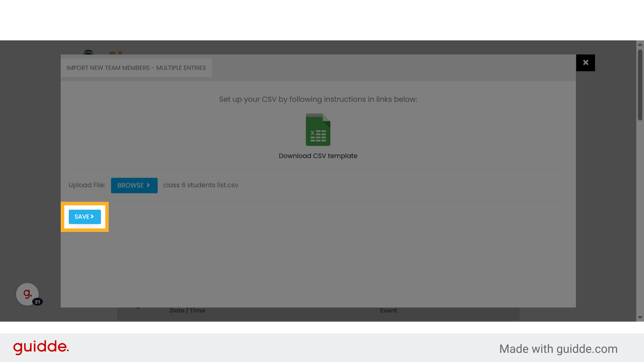Click the green spreadsheet CSV icon
Image resolution: width=644 pixels, height=362 pixels.
[x=318, y=130]
